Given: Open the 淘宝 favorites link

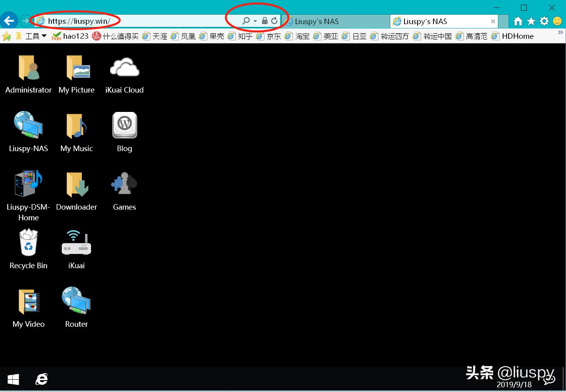Looking at the screenshot, I should (x=297, y=36).
